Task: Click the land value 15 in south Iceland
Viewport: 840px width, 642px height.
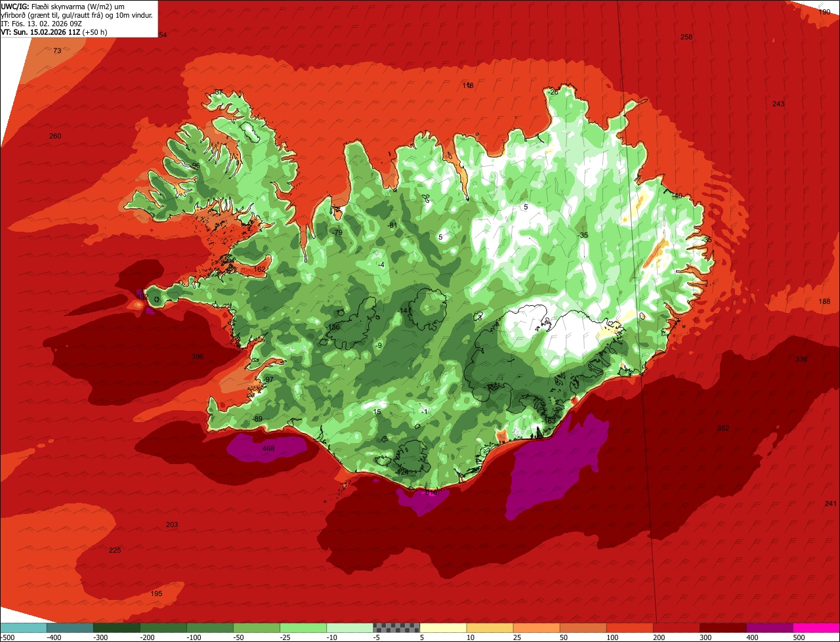Action: click(x=377, y=412)
